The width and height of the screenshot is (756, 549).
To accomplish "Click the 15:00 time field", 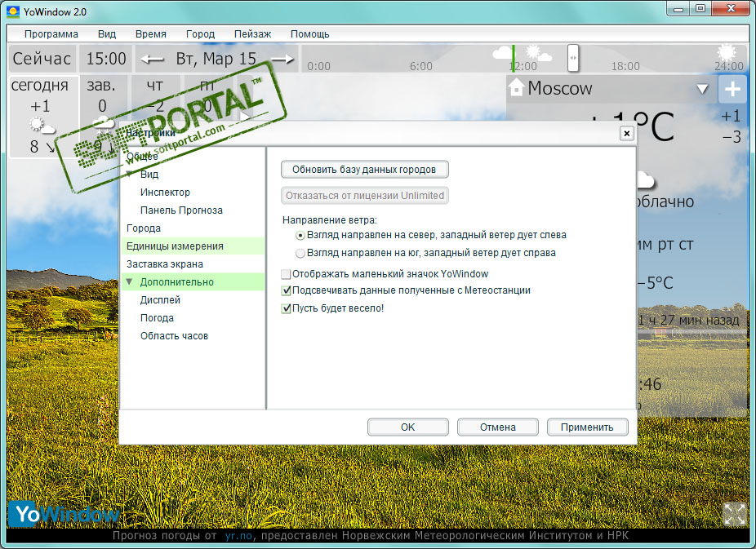I will [105, 59].
